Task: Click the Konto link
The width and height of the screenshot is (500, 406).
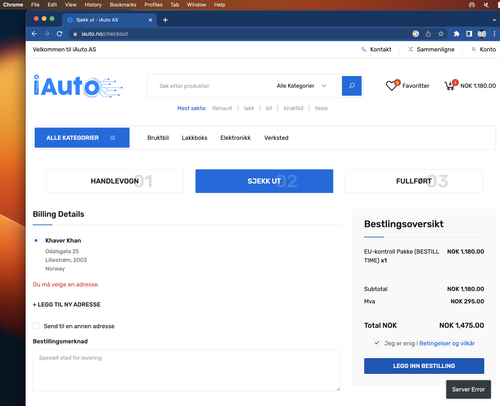Action: tap(488, 49)
